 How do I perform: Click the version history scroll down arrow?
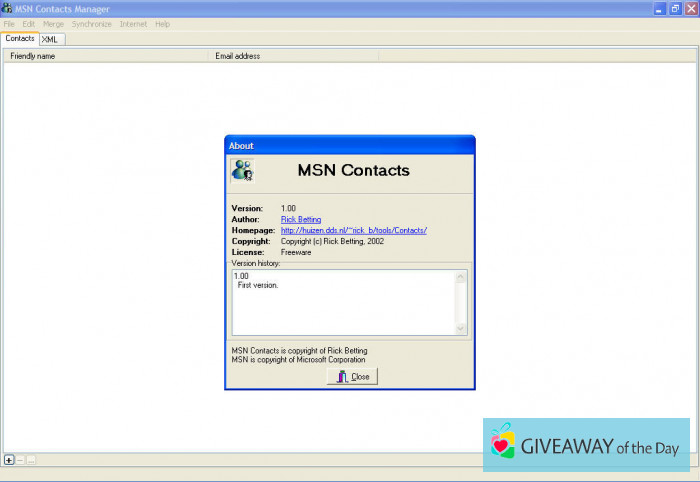pyautogui.click(x=460, y=328)
